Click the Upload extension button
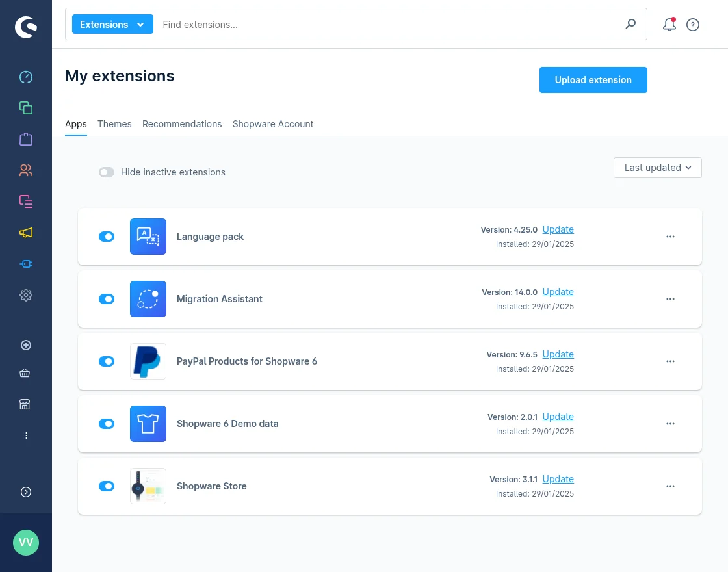 tap(593, 79)
